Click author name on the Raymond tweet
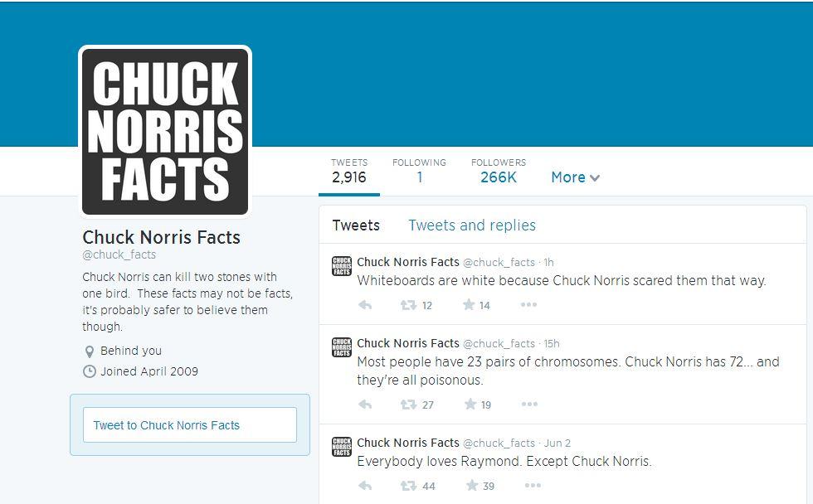813x504 pixels. pyautogui.click(x=408, y=443)
